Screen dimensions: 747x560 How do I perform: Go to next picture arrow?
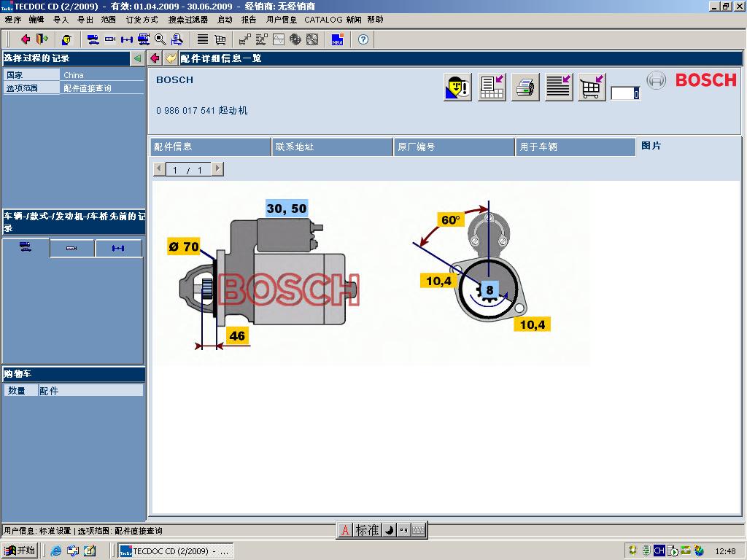pyautogui.click(x=217, y=169)
